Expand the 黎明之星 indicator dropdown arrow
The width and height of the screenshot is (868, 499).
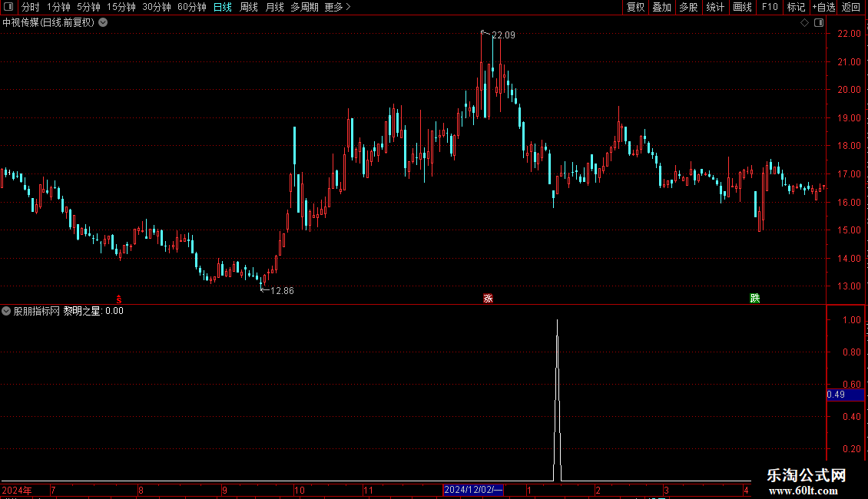tap(6, 311)
